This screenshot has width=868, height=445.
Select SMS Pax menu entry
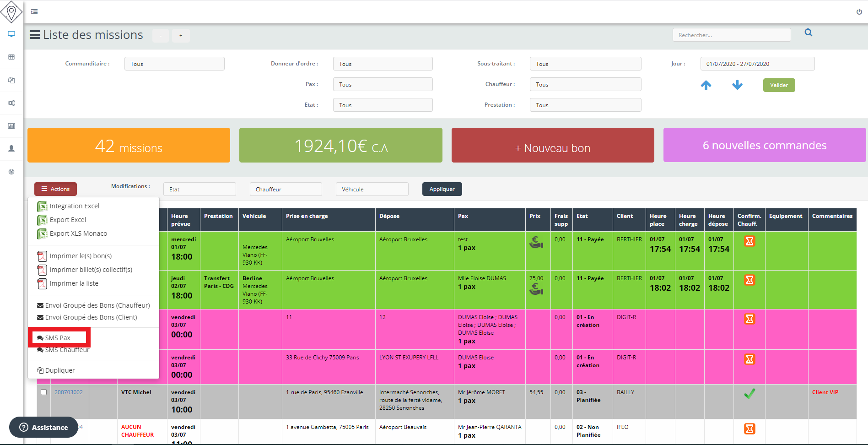coord(58,338)
